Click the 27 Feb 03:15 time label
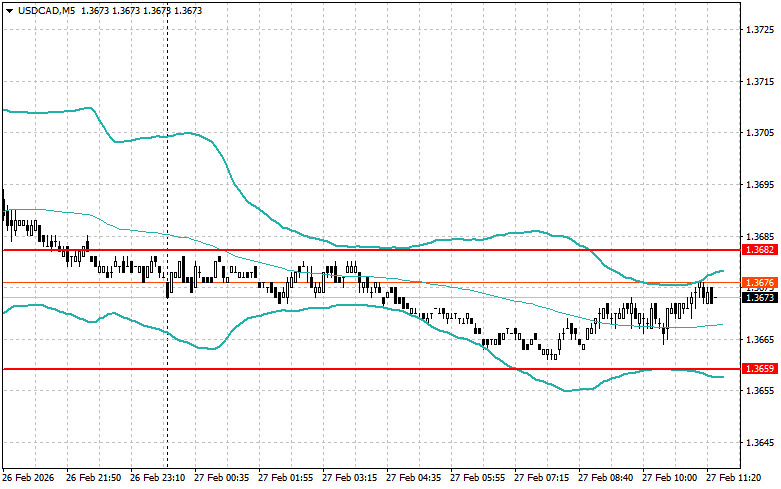 [350, 478]
